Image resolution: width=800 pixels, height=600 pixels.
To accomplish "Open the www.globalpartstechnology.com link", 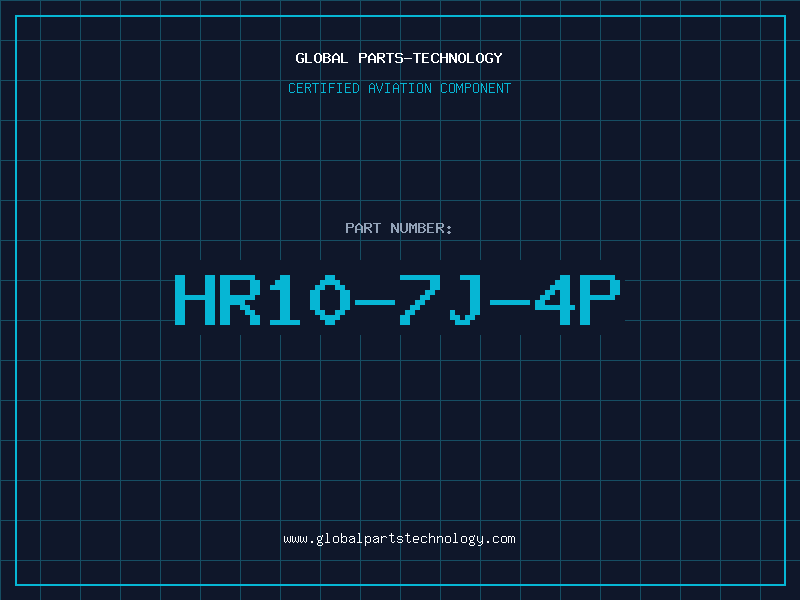I will 399,539.
